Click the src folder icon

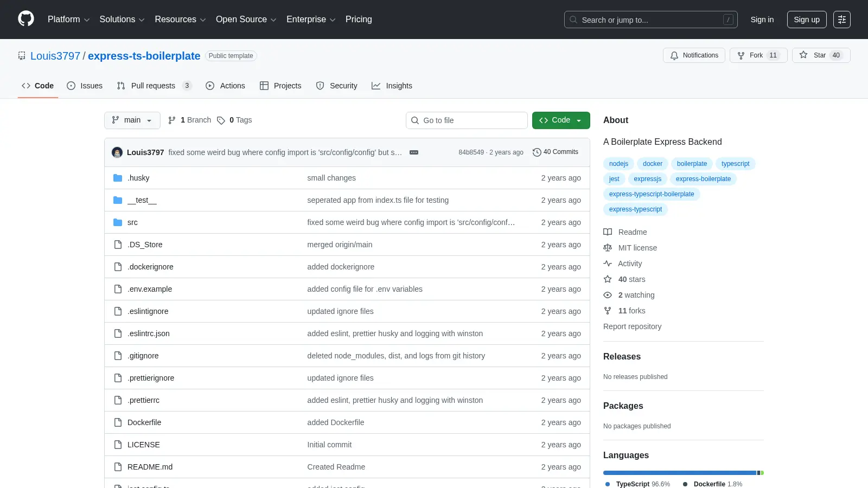coord(118,222)
